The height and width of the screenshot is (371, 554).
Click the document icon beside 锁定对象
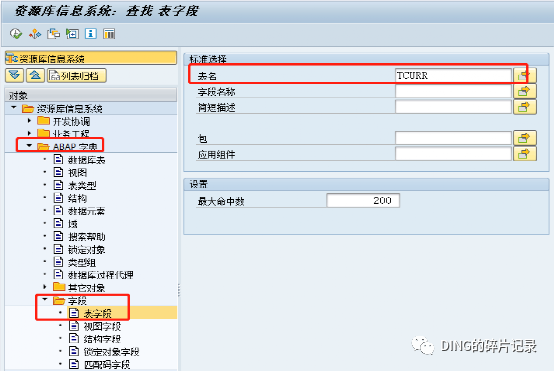point(58,249)
